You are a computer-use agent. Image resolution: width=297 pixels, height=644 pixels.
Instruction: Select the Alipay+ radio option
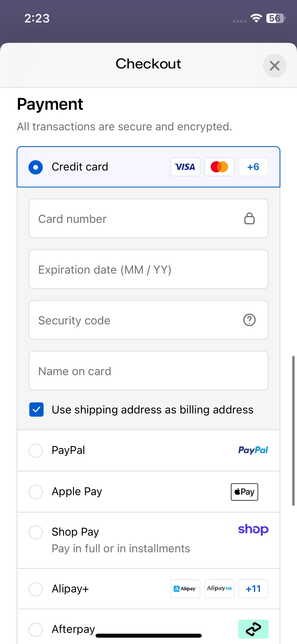[x=36, y=589]
